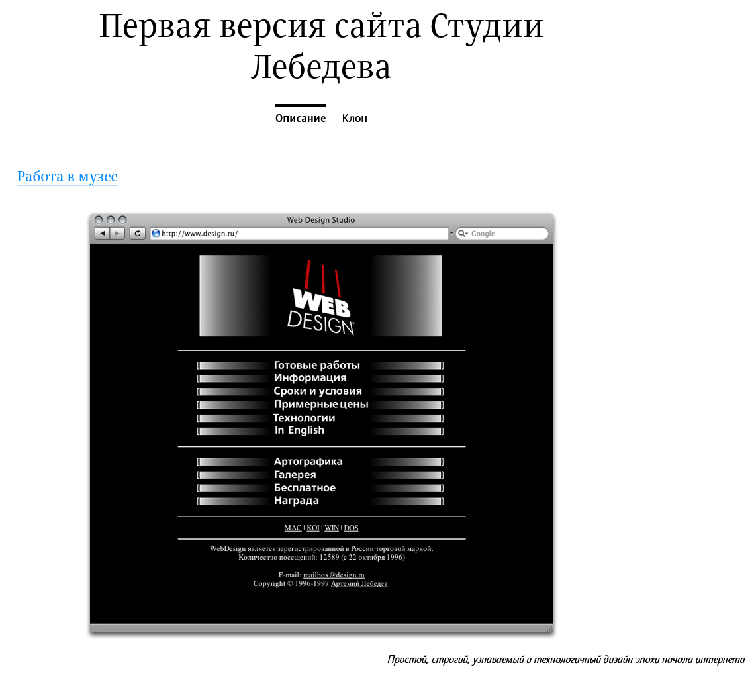Click the resize grip at the browser window corner

click(x=549, y=628)
